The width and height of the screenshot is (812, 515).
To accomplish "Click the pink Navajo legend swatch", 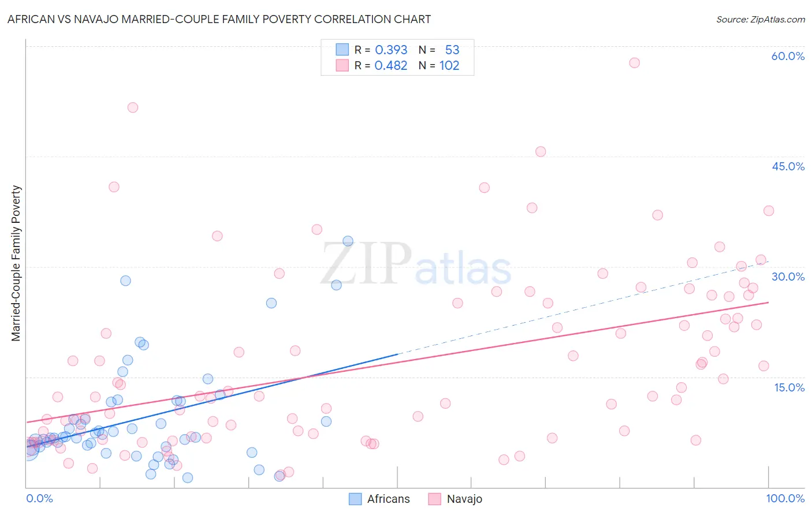I will tap(434, 499).
